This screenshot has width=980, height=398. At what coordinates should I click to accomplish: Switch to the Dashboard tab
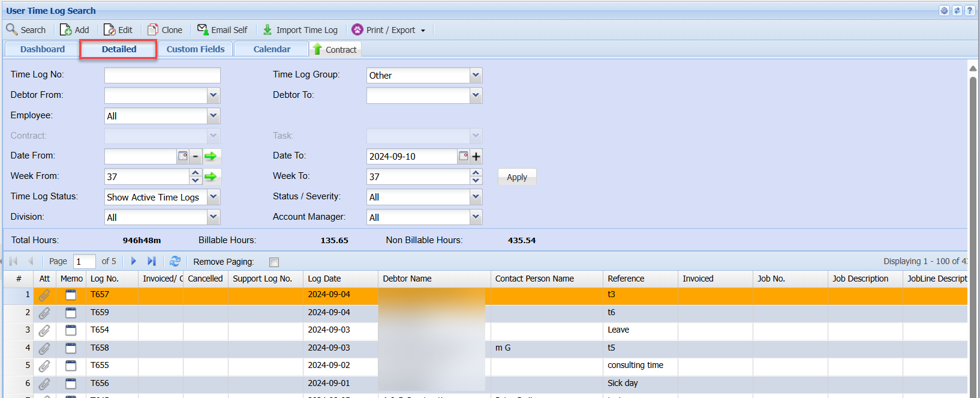42,49
